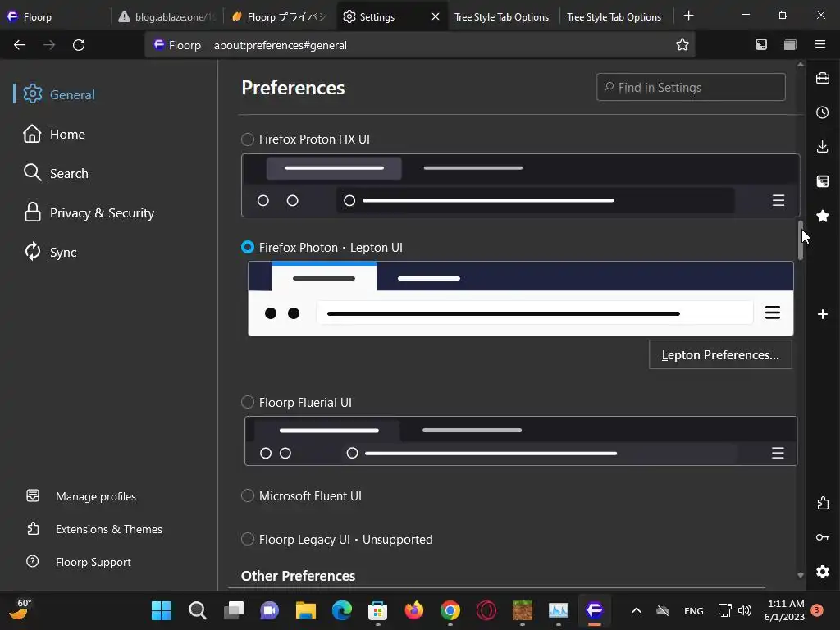840x630 pixels.
Task: Open the browser manager sidebar toolbar icon
Action: [x=760, y=44]
